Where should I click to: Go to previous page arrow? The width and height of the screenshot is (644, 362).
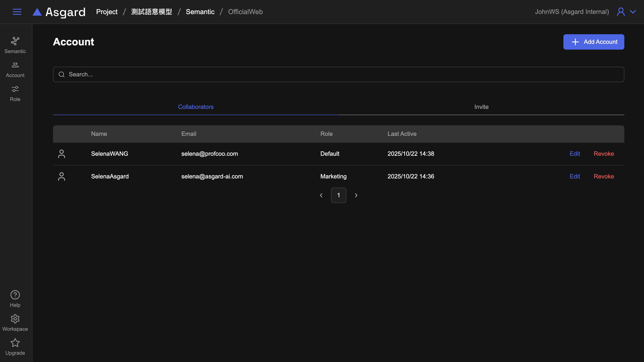(x=321, y=195)
